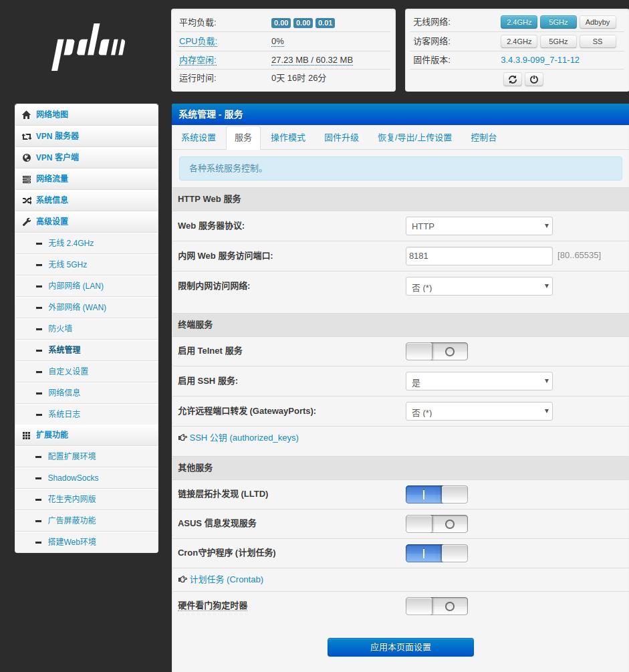Expand the 启用 SSH 服务 dropdown
This screenshot has width=629, height=672.
pos(479,382)
